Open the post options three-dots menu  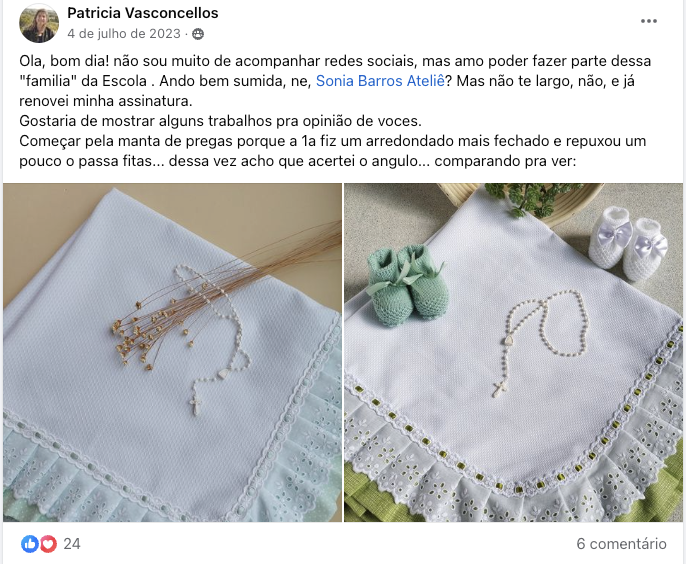(648, 21)
